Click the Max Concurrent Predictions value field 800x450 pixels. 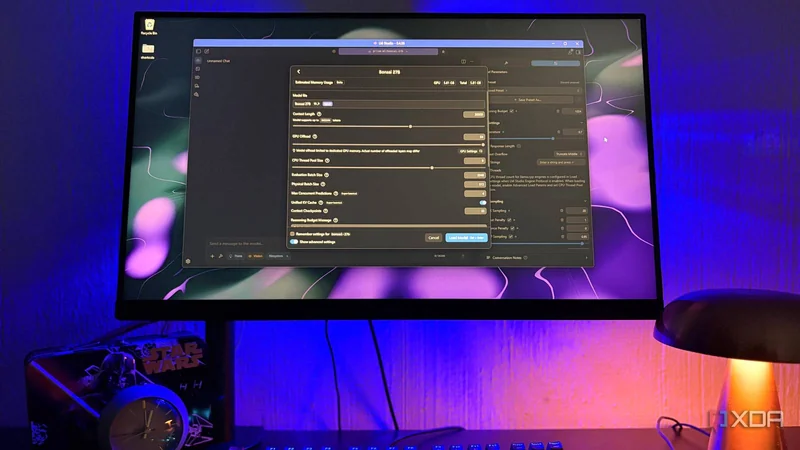coord(474,193)
